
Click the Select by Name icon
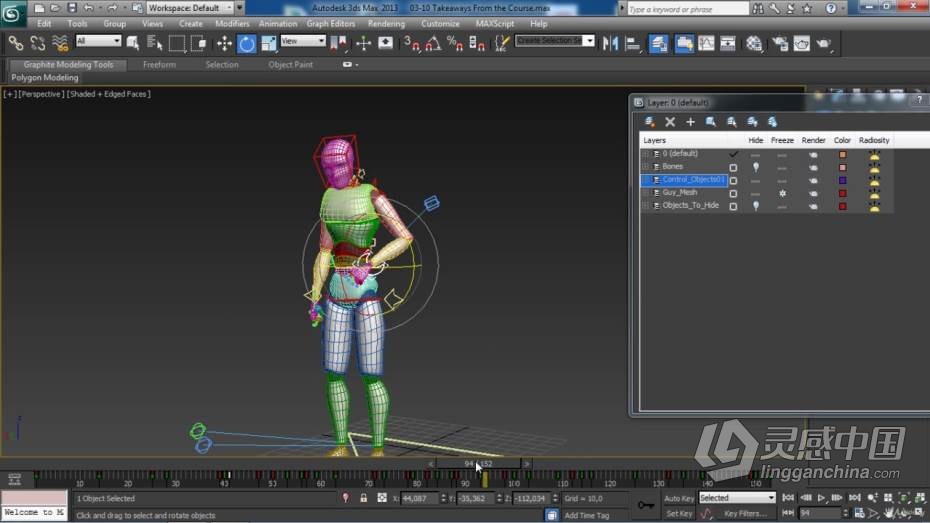point(154,43)
